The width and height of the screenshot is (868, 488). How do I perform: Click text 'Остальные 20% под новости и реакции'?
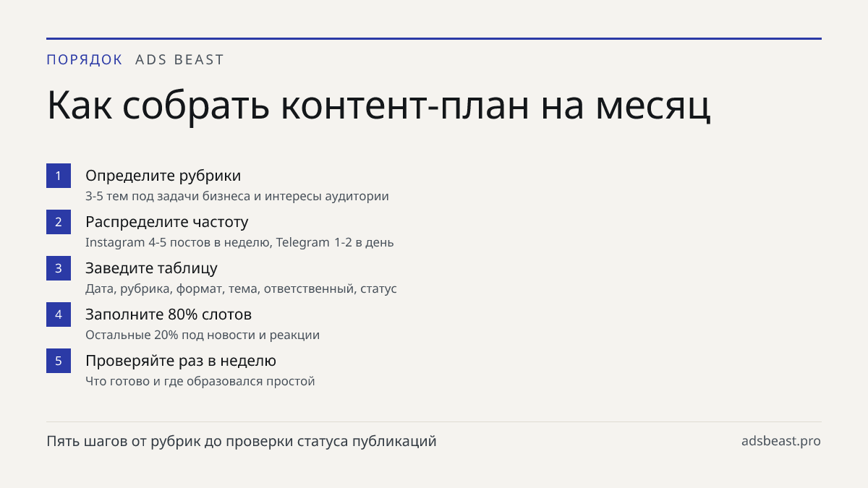(x=203, y=335)
